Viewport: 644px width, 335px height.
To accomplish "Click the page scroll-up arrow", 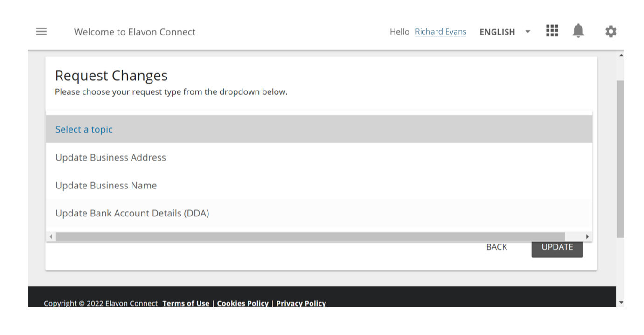I will pos(620,56).
